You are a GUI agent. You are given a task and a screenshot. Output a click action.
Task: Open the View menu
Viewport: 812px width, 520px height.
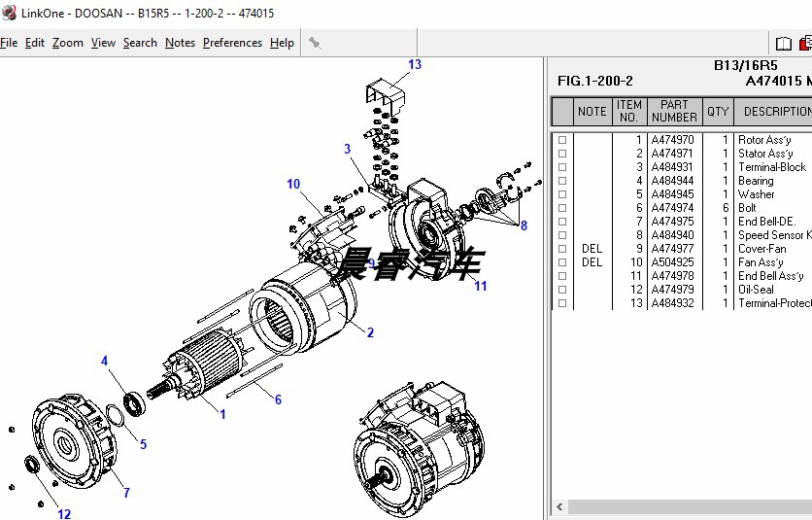103,43
